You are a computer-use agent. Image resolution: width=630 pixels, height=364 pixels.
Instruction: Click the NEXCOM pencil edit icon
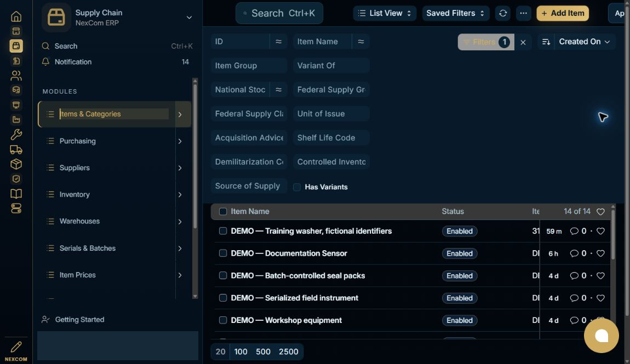pos(16,346)
